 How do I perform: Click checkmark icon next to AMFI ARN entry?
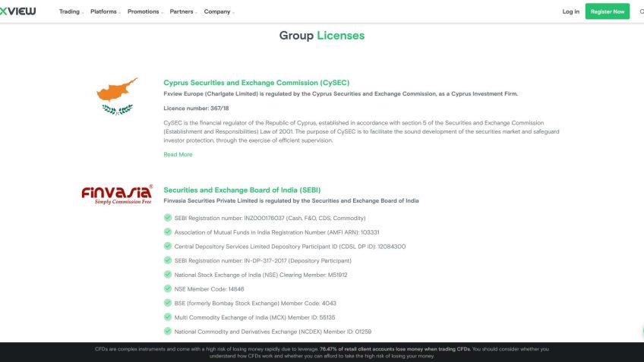point(168,232)
